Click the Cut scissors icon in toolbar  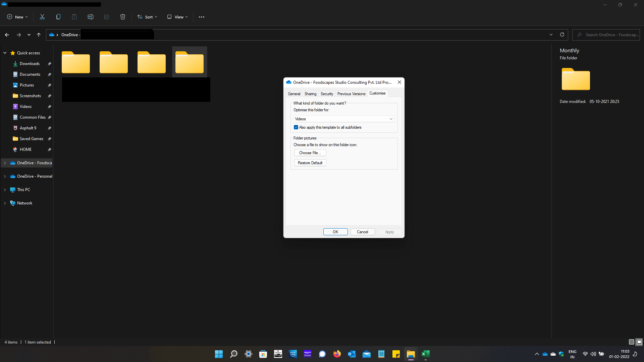tap(42, 17)
